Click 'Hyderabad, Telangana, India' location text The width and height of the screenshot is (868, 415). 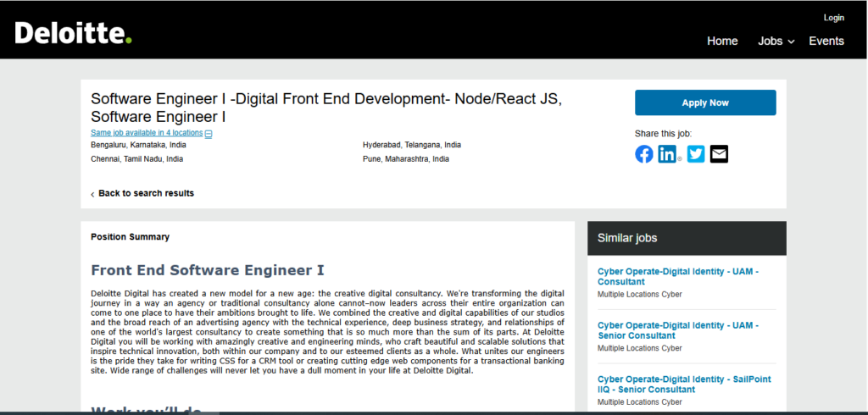click(x=412, y=145)
